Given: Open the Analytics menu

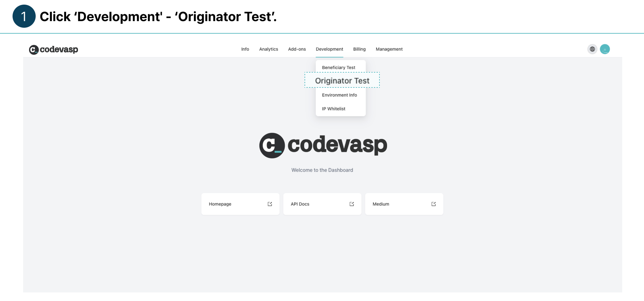Looking at the screenshot, I should [268, 49].
